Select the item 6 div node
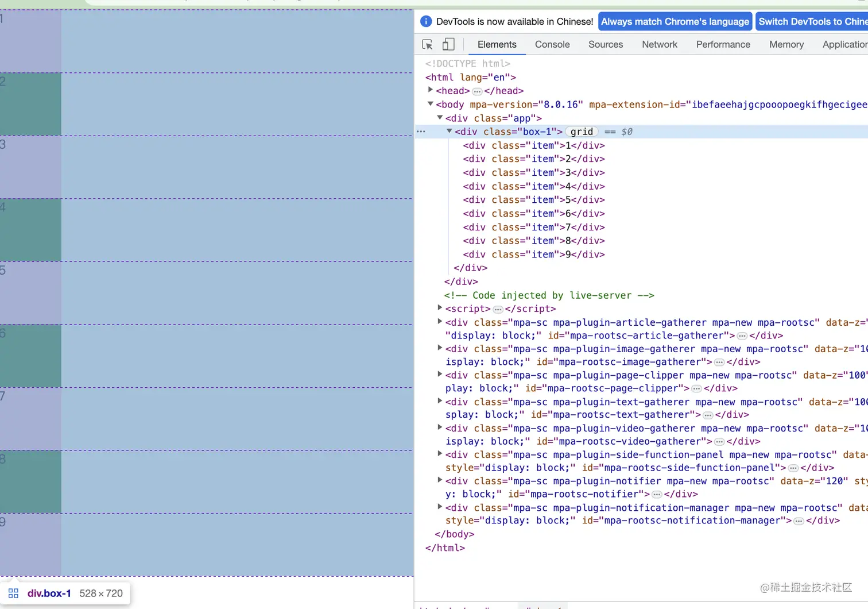This screenshot has height=609, width=868. click(534, 214)
